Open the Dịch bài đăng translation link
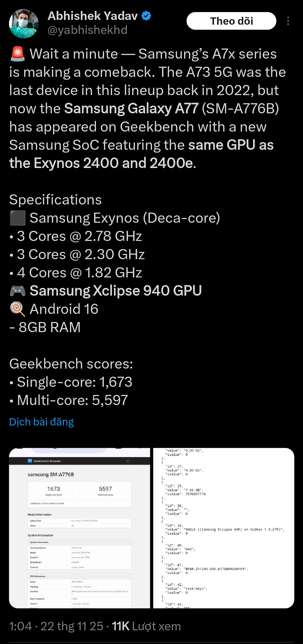303x644 pixels. (x=41, y=422)
